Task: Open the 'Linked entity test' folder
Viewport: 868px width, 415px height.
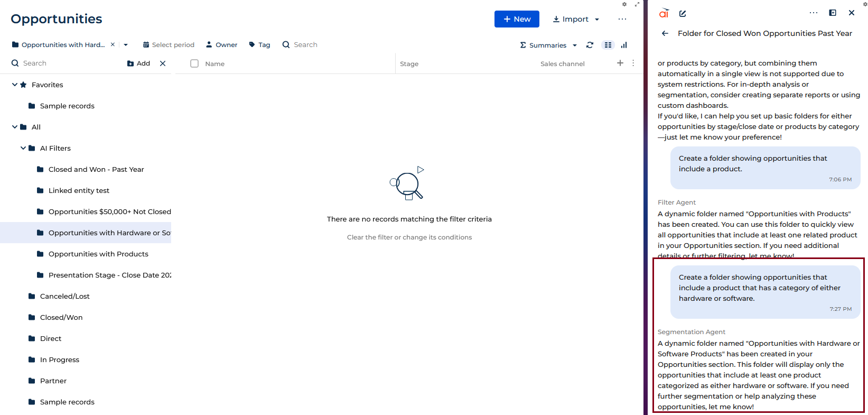Action: tap(79, 190)
